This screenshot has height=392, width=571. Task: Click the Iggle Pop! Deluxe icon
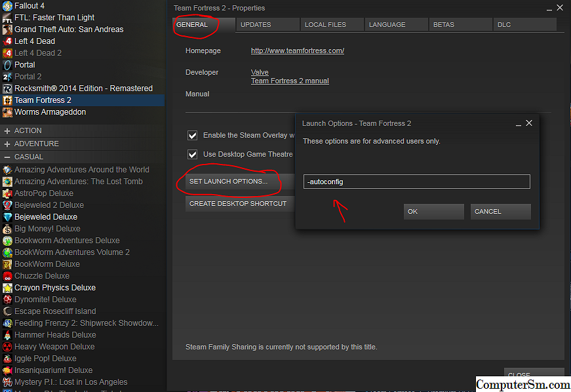7,359
